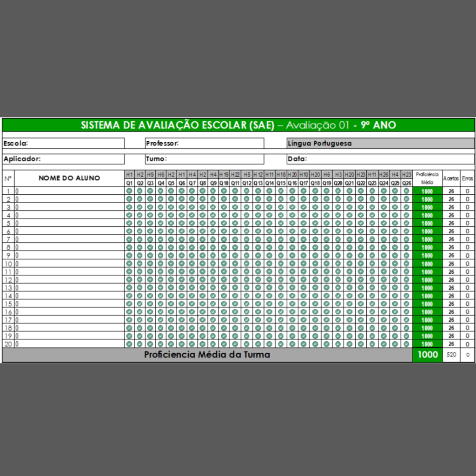
Task: Select the check icon in row 15, Q20
Action: pyautogui.click(x=338, y=304)
